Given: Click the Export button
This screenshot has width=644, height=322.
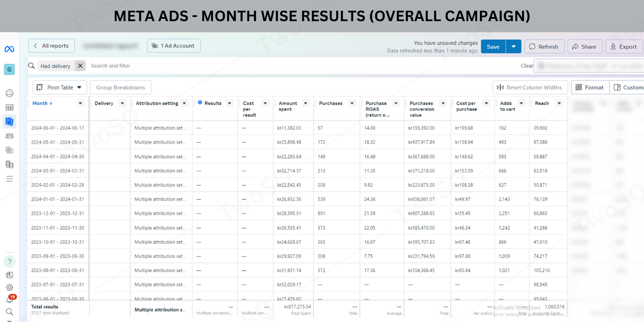Looking at the screenshot, I should coord(624,46).
